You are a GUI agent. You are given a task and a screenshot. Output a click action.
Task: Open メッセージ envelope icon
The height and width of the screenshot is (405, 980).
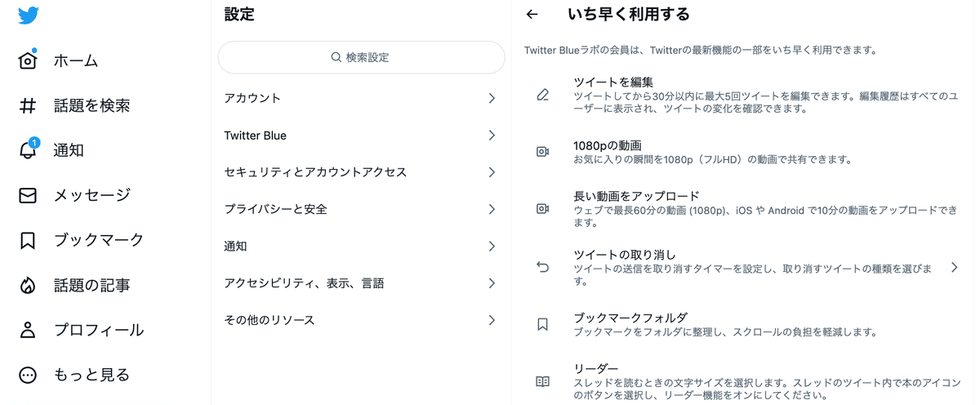tap(28, 195)
